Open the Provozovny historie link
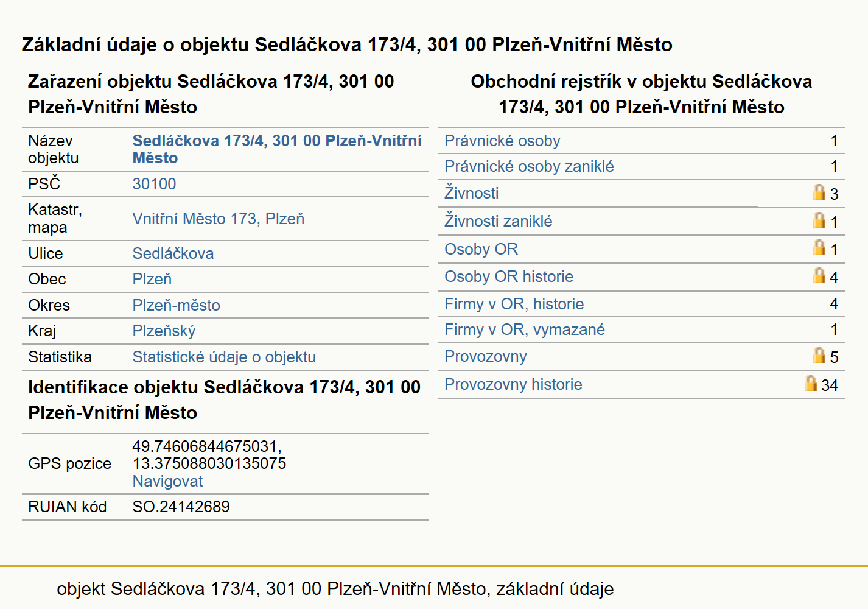This screenshot has height=609, width=868. click(513, 384)
